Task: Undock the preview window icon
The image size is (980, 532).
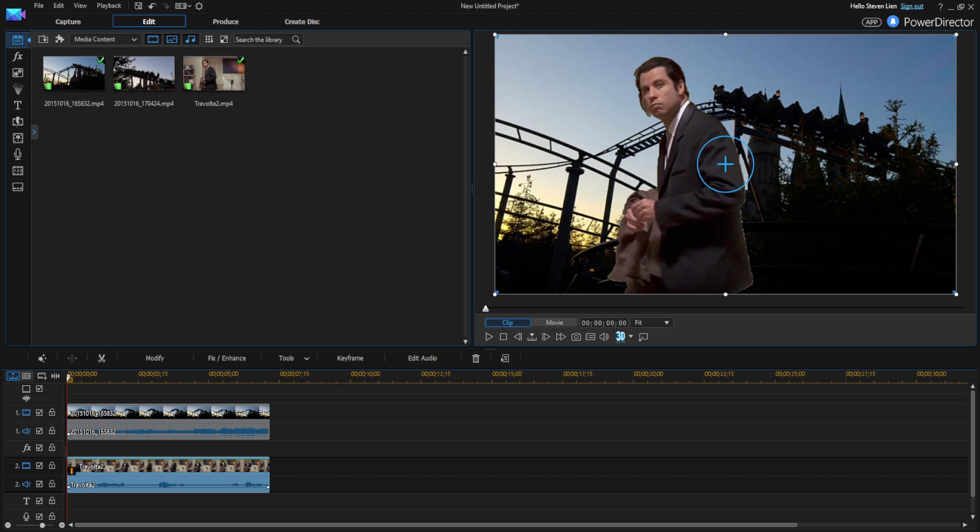Action: click(x=643, y=336)
